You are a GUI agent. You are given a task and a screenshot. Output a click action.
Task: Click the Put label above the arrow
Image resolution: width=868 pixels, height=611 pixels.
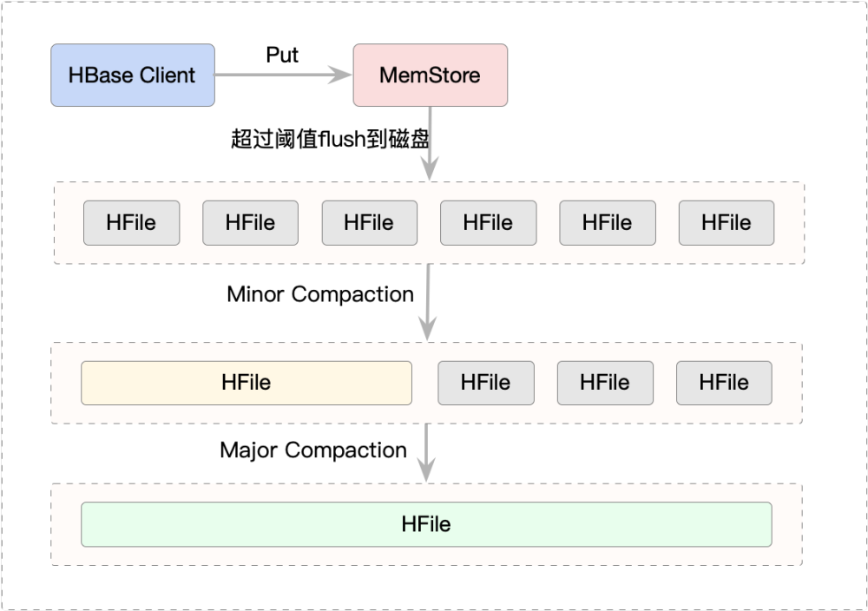282,55
